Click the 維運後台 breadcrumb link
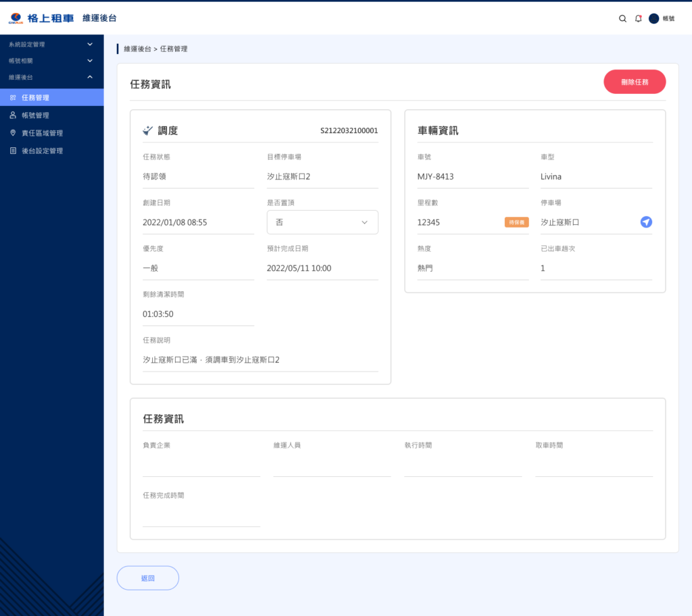This screenshot has height=616, width=692. (x=137, y=49)
